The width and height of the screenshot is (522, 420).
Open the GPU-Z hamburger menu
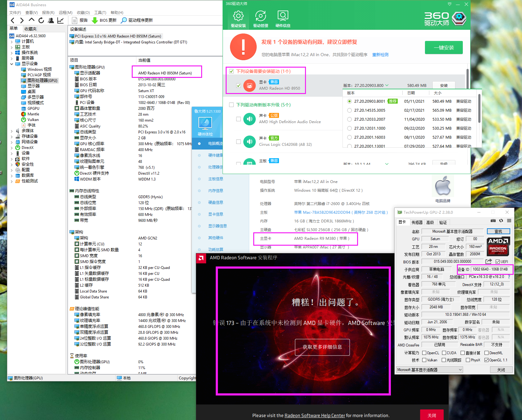click(x=509, y=221)
